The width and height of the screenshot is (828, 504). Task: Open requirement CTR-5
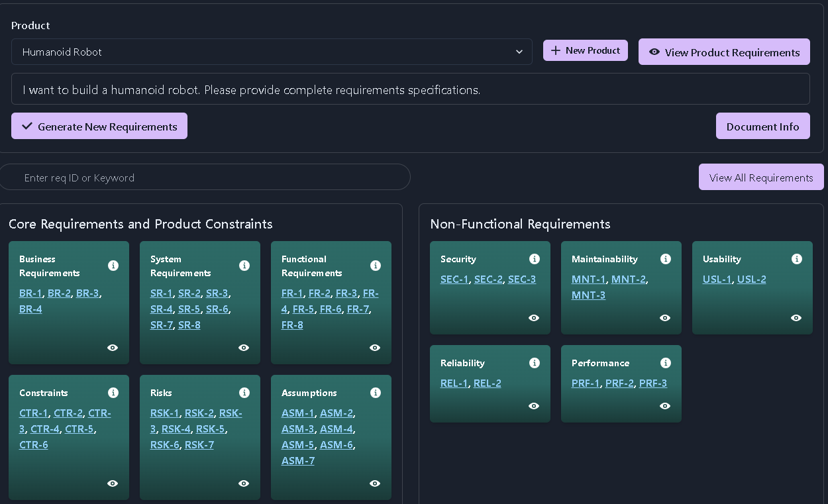click(79, 428)
